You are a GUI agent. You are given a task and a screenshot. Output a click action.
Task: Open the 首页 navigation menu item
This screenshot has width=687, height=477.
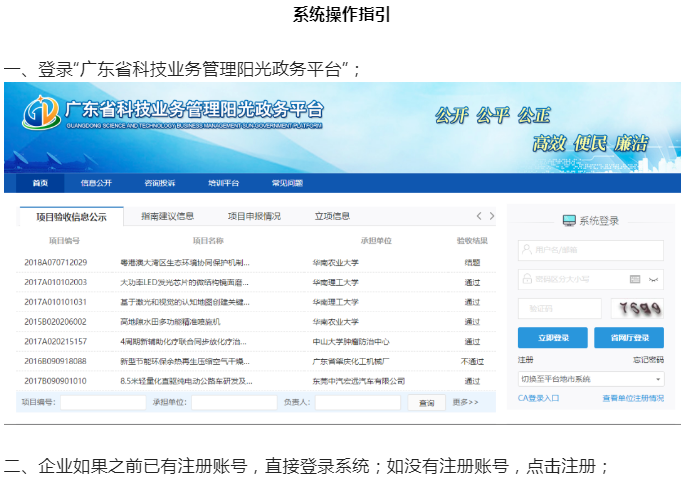40,184
